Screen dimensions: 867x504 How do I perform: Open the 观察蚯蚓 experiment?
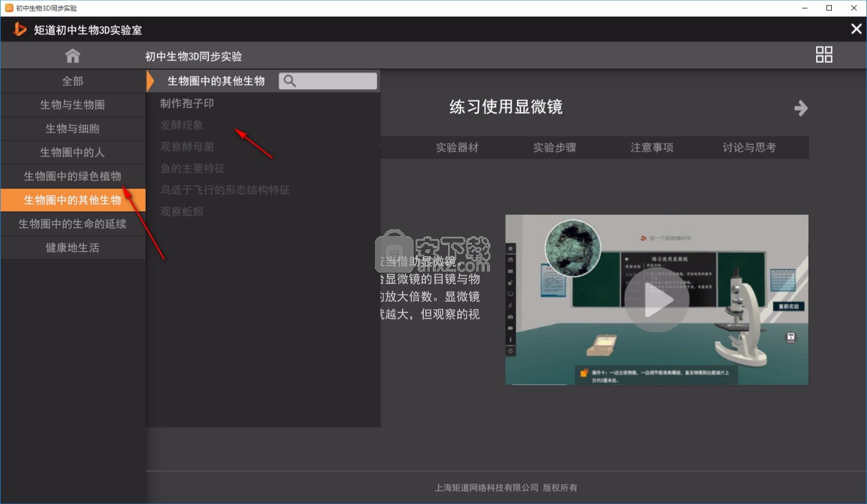click(x=182, y=211)
